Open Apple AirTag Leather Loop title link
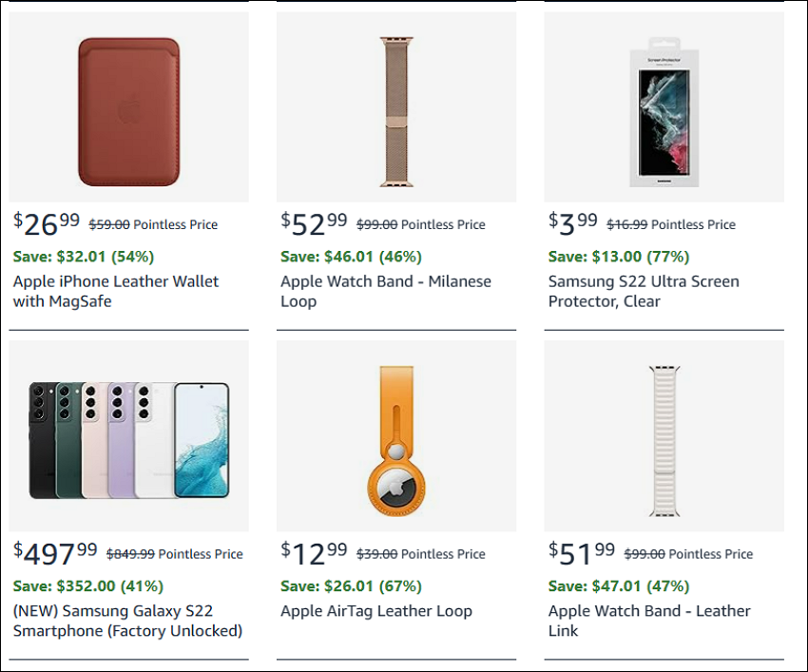The height and width of the screenshot is (672, 808). tap(376, 610)
